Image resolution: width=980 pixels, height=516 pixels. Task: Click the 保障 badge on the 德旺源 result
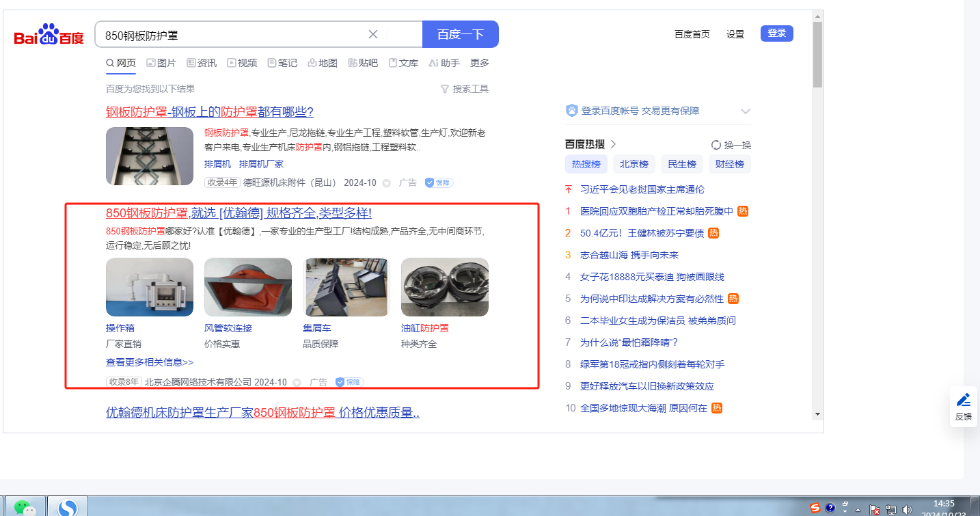point(439,182)
